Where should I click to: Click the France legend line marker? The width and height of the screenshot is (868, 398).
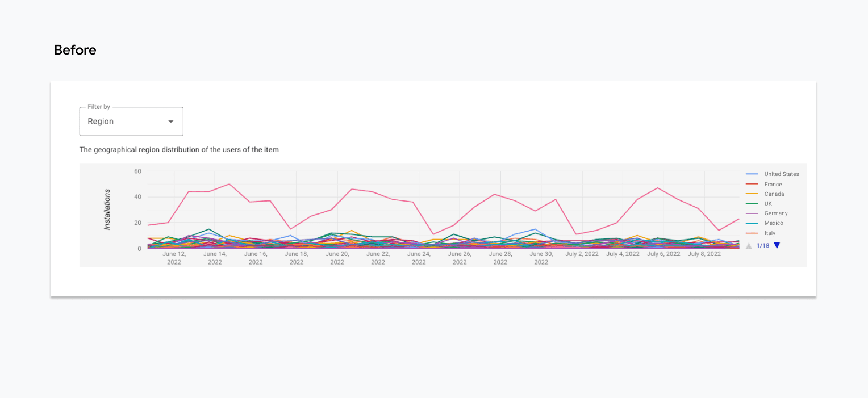[751, 183]
